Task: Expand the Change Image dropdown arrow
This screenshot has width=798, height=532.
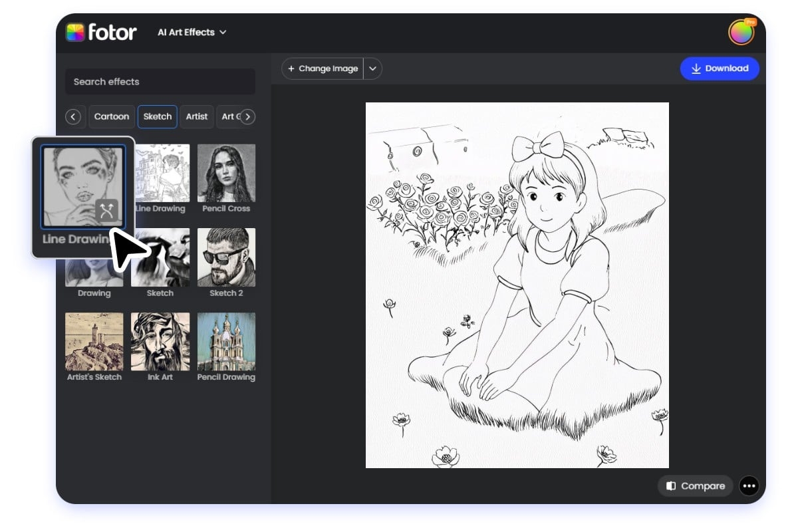Action: [372, 68]
